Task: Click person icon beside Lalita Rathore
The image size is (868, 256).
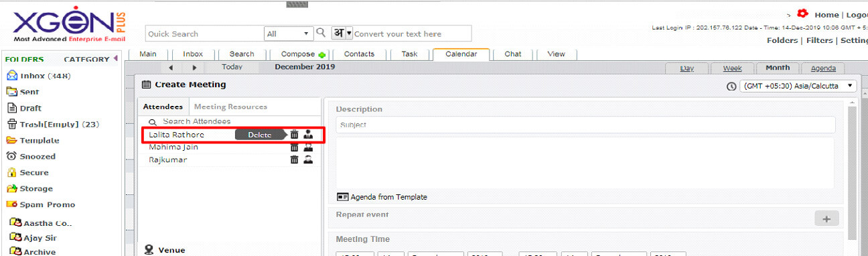Action: [308, 135]
